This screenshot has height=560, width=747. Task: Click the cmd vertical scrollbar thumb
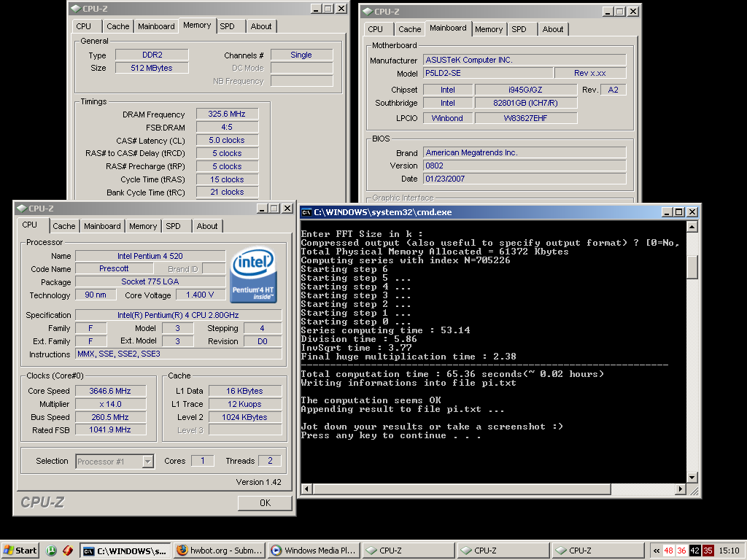692,267
